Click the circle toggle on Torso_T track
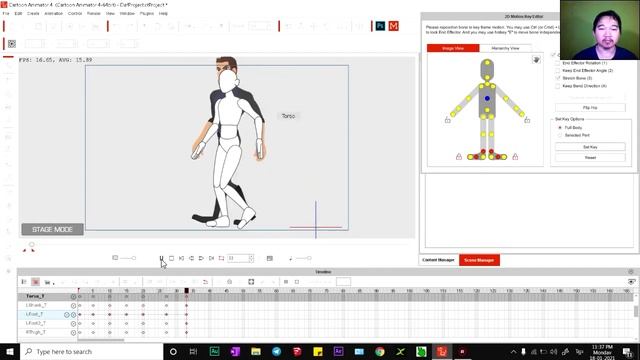640x360 pixels. pos(73,297)
